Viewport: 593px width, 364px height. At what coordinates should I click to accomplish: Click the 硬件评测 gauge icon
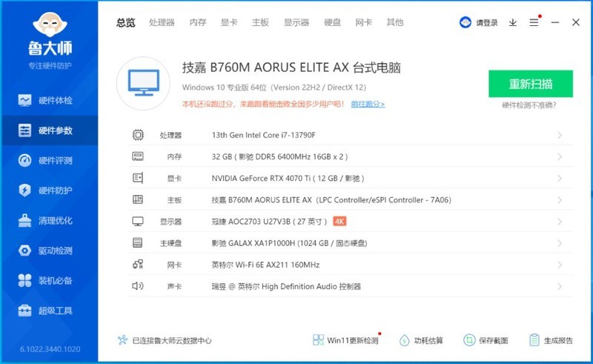(24, 160)
